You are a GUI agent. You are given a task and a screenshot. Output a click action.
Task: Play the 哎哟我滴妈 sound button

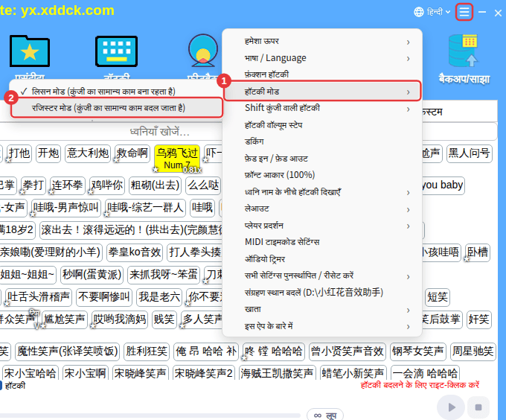pyautogui.click(x=120, y=319)
